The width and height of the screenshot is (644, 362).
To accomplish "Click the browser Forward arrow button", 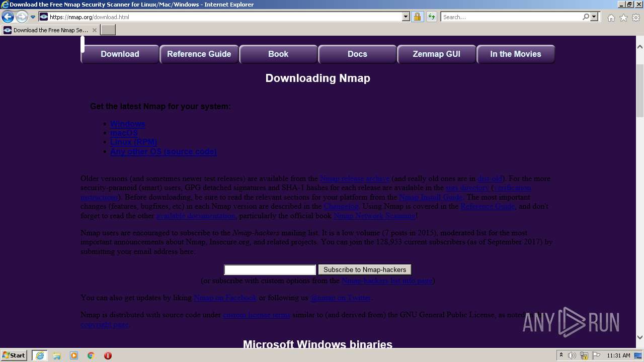I will pyautogui.click(x=22, y=17).
